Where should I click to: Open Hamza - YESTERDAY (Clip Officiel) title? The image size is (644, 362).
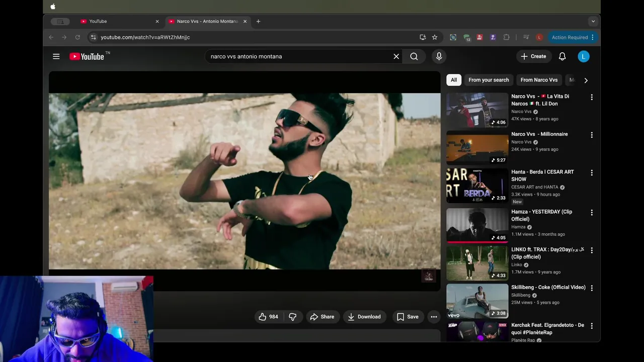click(x=541, y=215)
